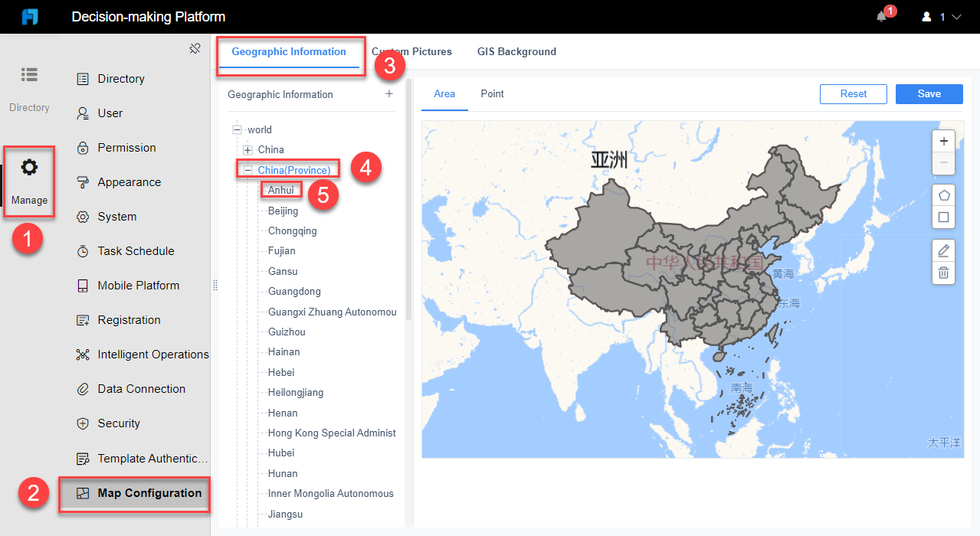Click the trash delete tool on the map
980x536 pixels.
coord(943,273)
